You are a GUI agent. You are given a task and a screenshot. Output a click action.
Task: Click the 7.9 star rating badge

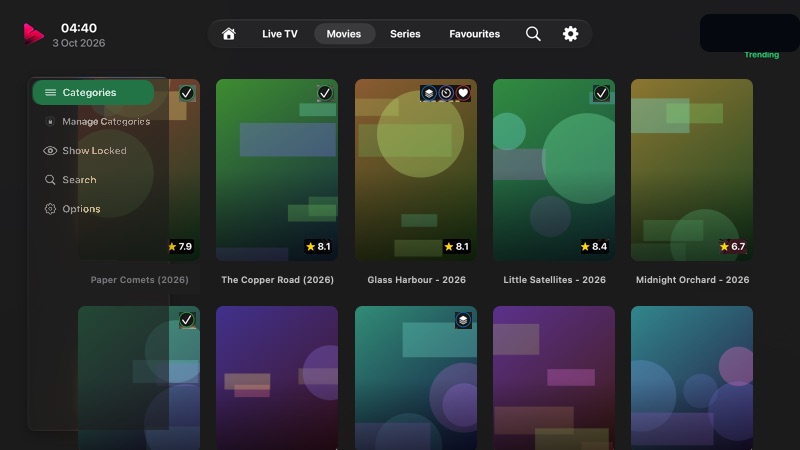click(180, 246)
